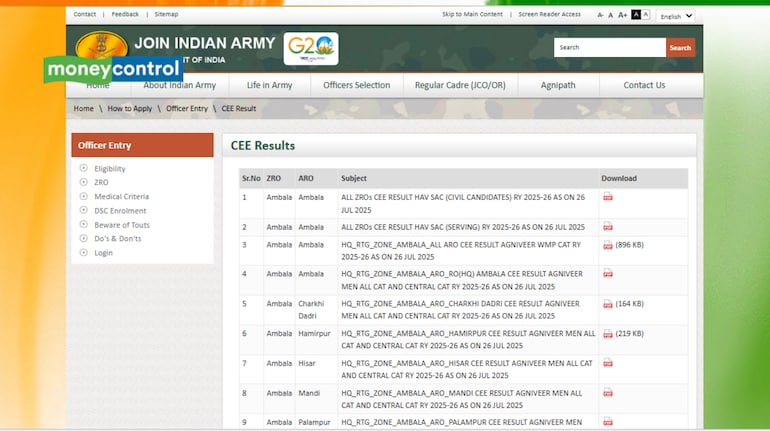The image size is (770, 431).
Task: Open the Hisar result PDF icon
Action: click(607, 363)
